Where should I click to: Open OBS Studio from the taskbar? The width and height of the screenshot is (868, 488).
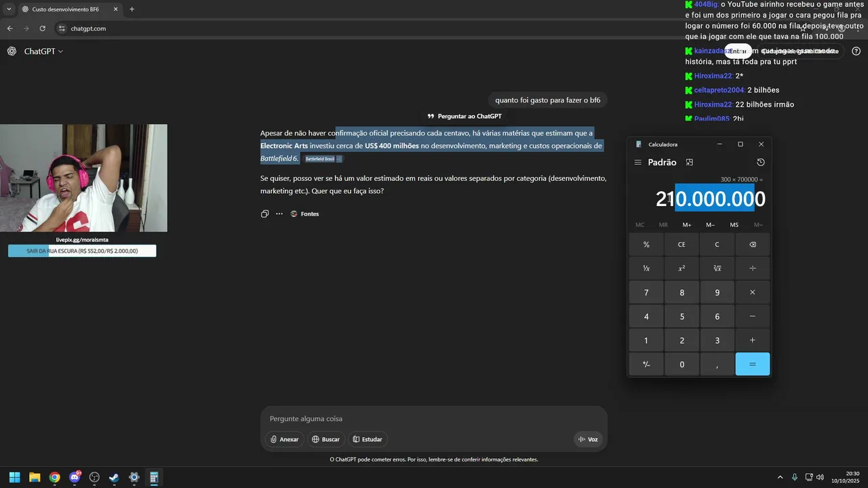pos(94,478)
